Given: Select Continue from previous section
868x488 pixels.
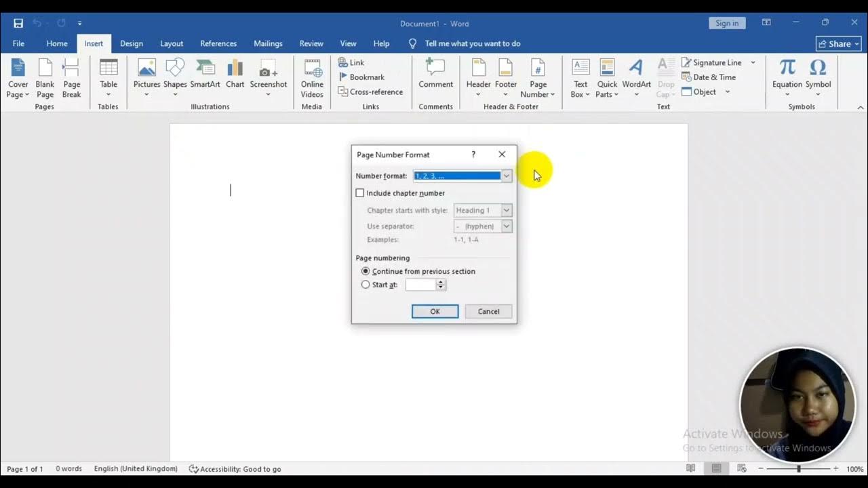Looking at the screenshot, I should tap(366, 271).
